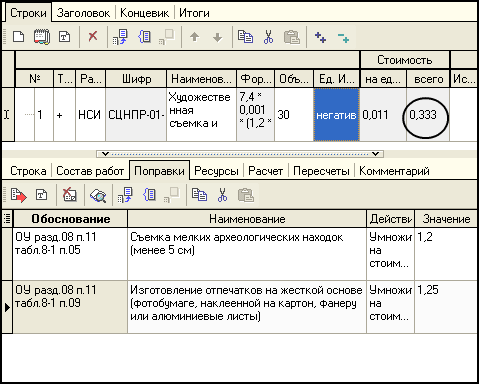Select correction Изготовление отпечатков на жесткой основе
Image resolution: width=479 pixels, height=384 pixels.
(x=247, y=307)
